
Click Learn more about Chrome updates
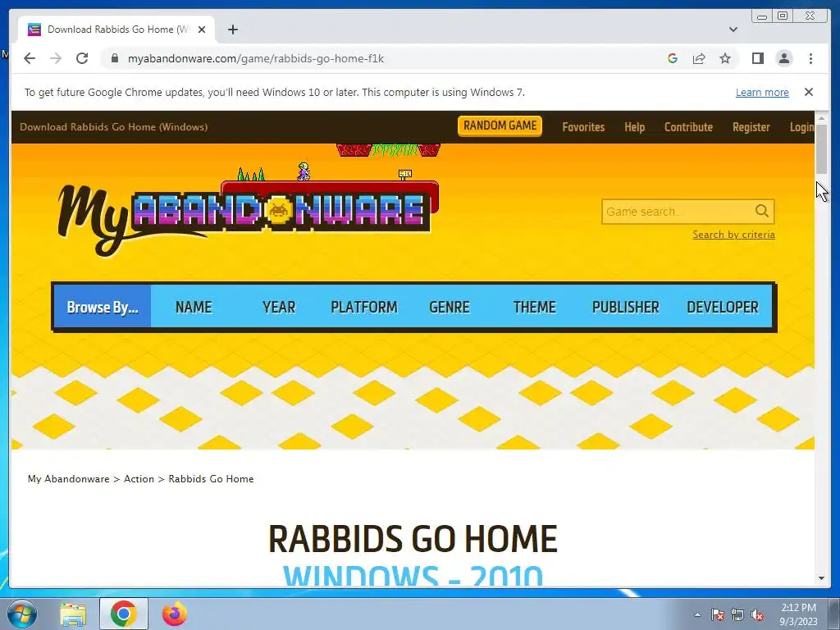click(762, 92)
